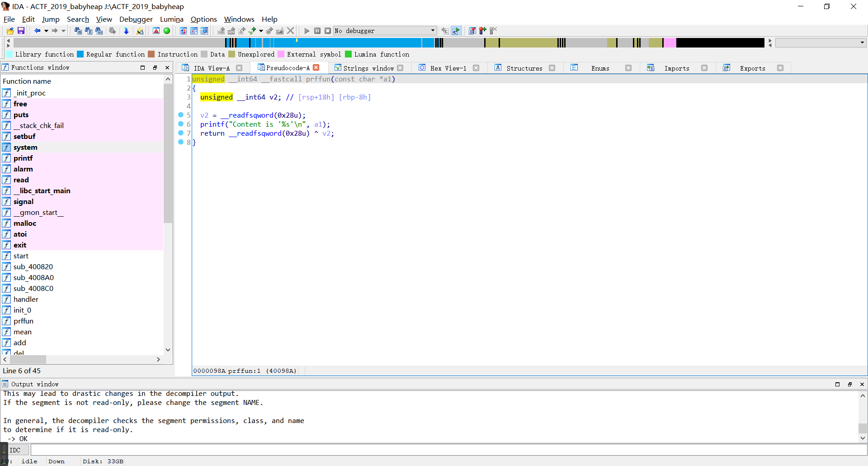Click the save database floppy icon
868x466 pixels.
21,31
